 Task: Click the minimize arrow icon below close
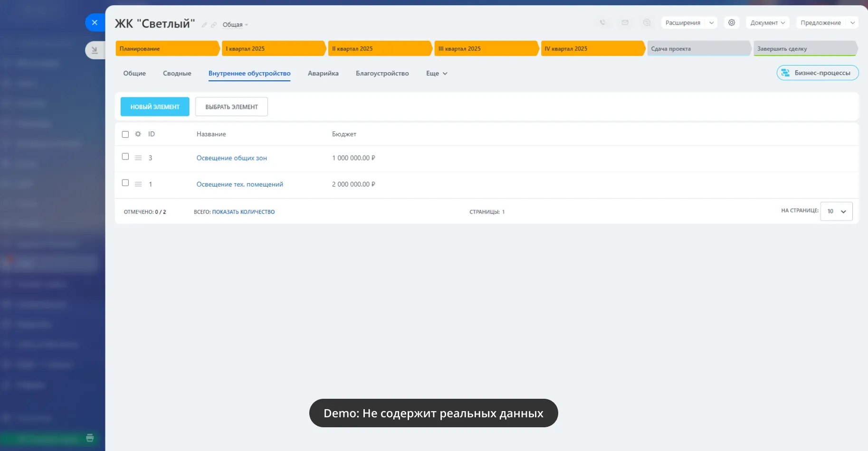(95, 50)
